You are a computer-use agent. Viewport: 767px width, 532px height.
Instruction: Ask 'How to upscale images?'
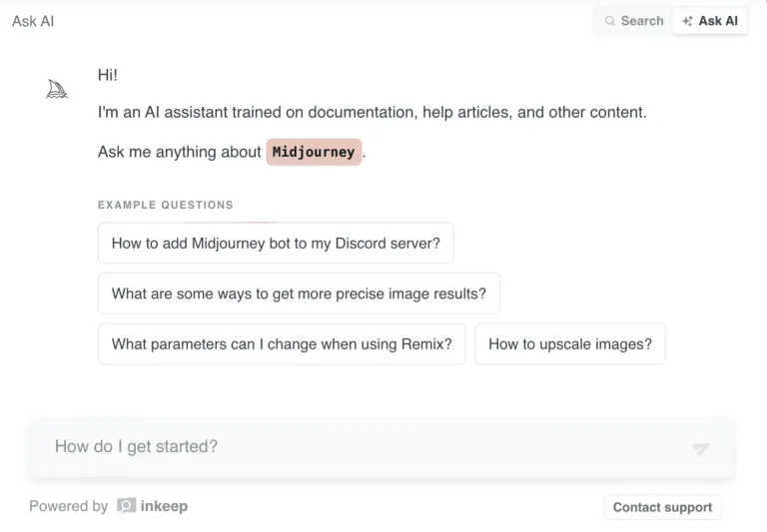click(x=570, y=343)
